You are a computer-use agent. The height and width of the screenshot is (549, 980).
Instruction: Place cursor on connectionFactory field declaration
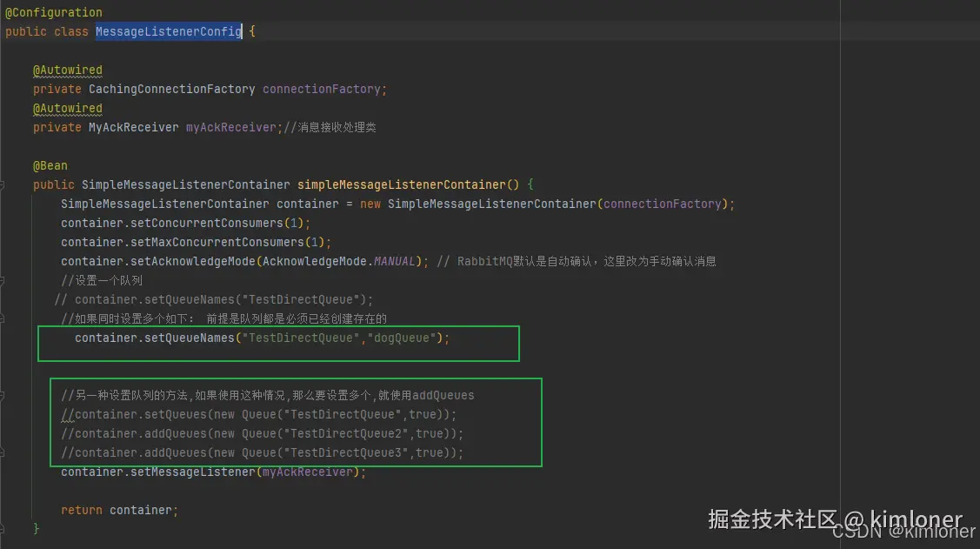click(321, 89)
